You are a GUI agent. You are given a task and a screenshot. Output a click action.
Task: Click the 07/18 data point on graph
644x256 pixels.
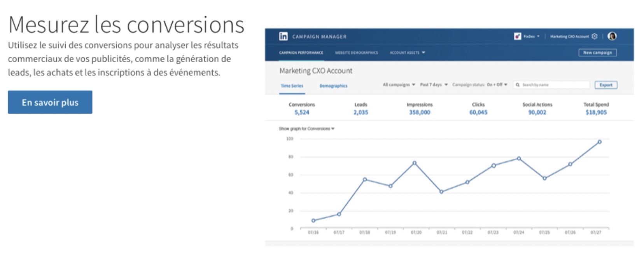pos(365,179)
